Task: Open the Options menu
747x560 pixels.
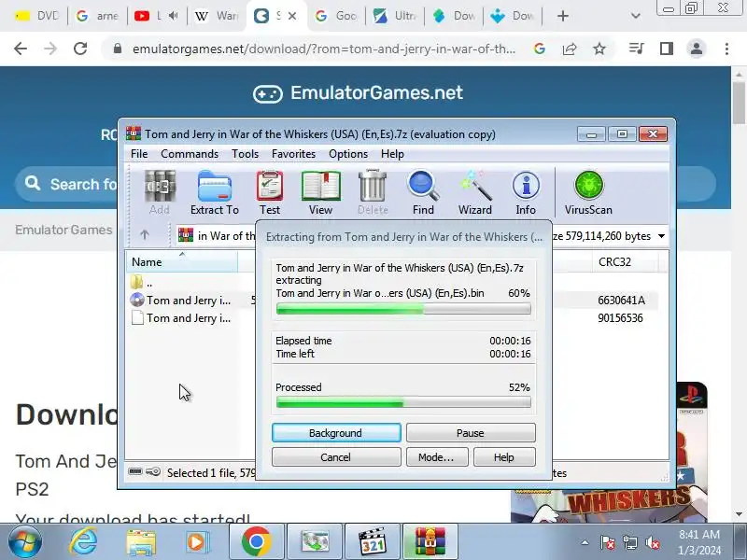Action: pos(348,154)
